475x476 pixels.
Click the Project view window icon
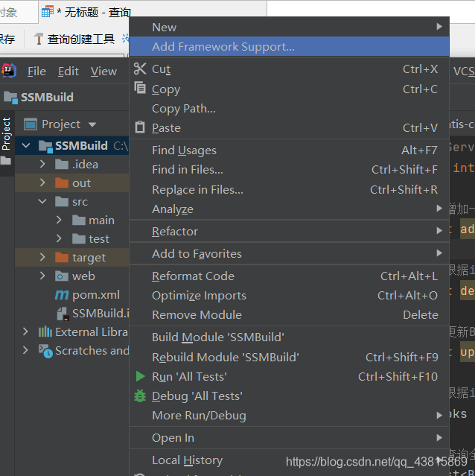(x=31, y=124)
